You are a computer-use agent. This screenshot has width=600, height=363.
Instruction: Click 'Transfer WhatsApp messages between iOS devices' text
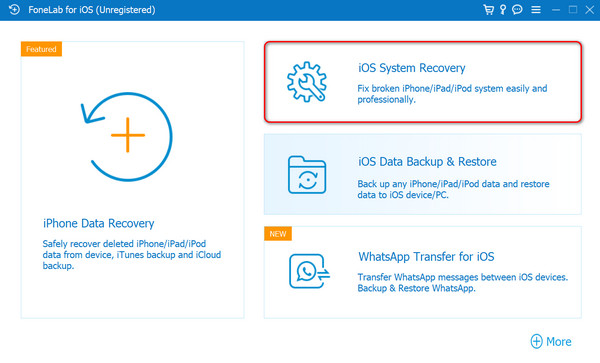463,283
